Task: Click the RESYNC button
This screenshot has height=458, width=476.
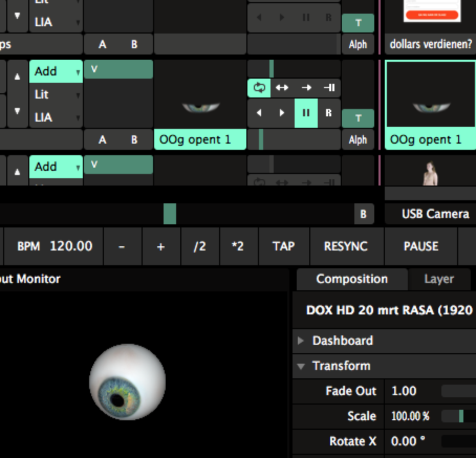Action: tap(346, 246)
